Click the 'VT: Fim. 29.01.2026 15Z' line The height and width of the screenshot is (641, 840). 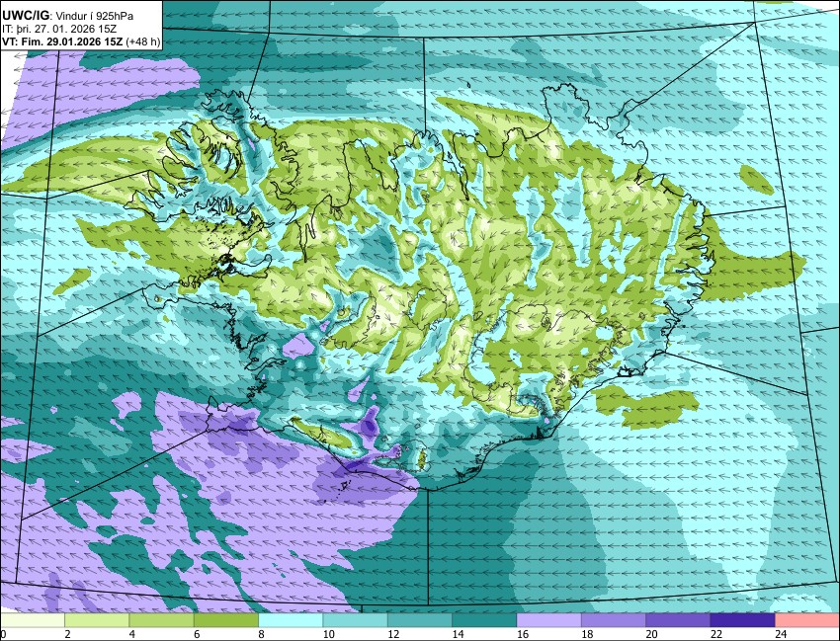pyautogui.click(x=62, y=41)
